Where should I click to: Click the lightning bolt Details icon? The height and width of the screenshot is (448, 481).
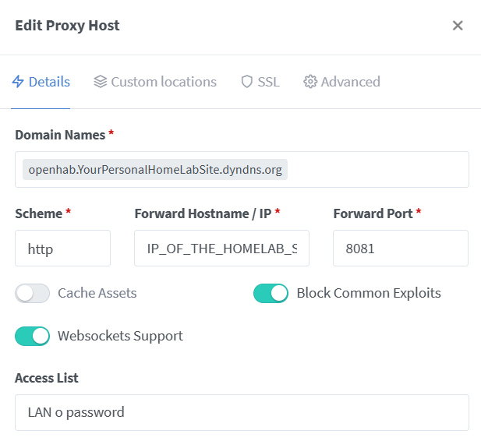click(x=18, y=82)
